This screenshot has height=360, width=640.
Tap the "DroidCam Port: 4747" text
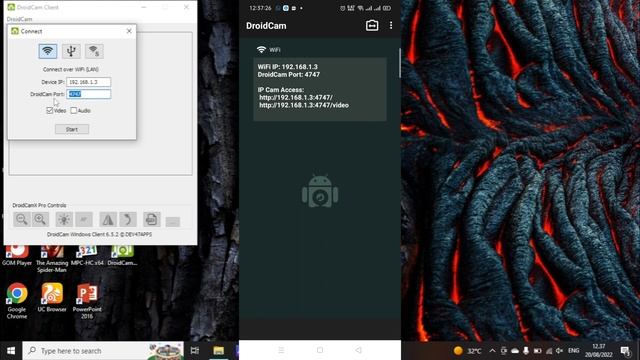[289, 74]
